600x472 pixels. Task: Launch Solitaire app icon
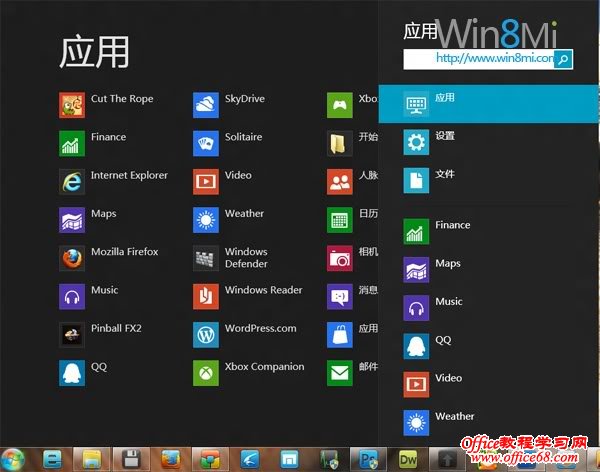click(x=206, y=143)
